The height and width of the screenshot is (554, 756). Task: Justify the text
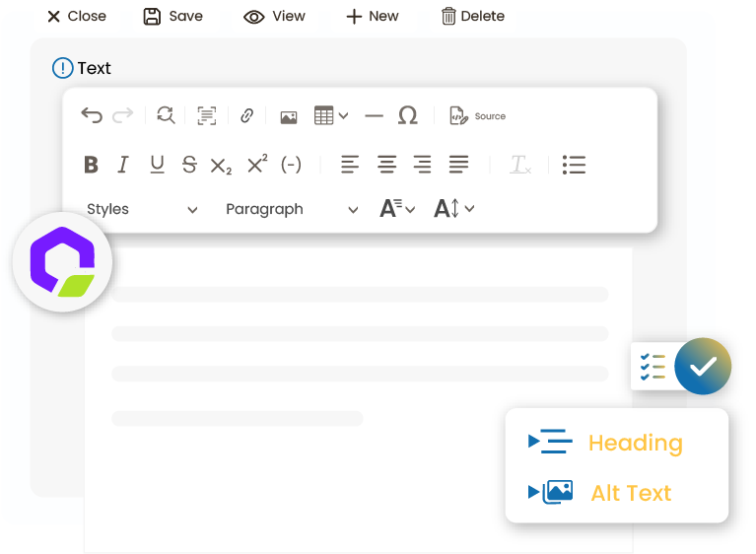(458, 165)
